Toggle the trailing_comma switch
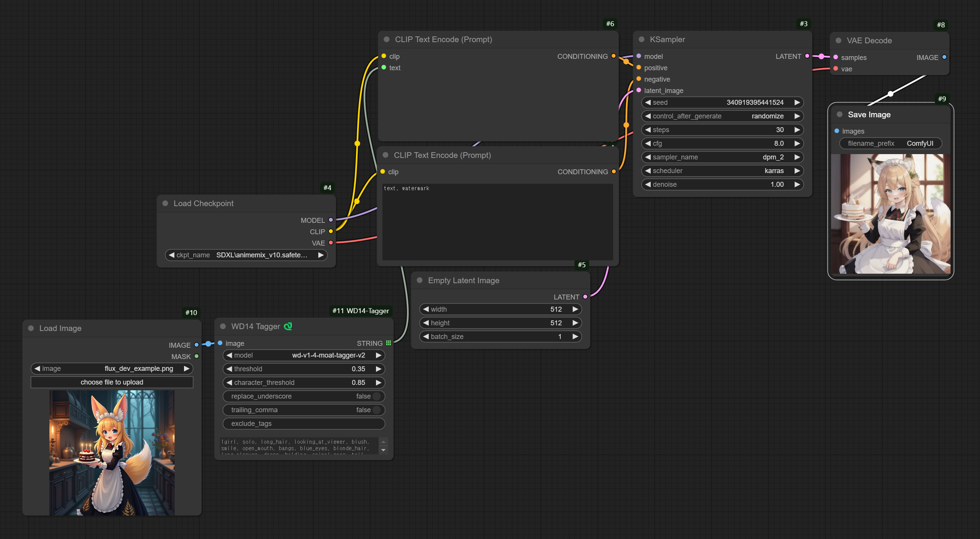 coord(377,410)
